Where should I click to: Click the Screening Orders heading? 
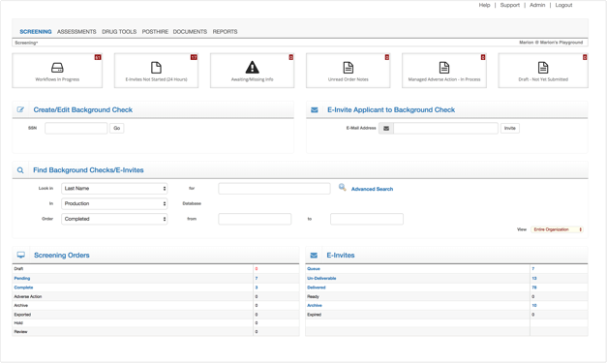click(x=62, y=256)
